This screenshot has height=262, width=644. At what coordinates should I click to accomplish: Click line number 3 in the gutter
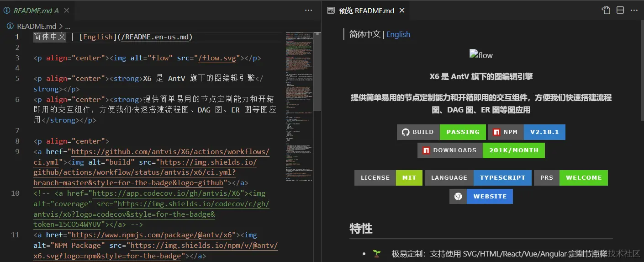[17, 58]
